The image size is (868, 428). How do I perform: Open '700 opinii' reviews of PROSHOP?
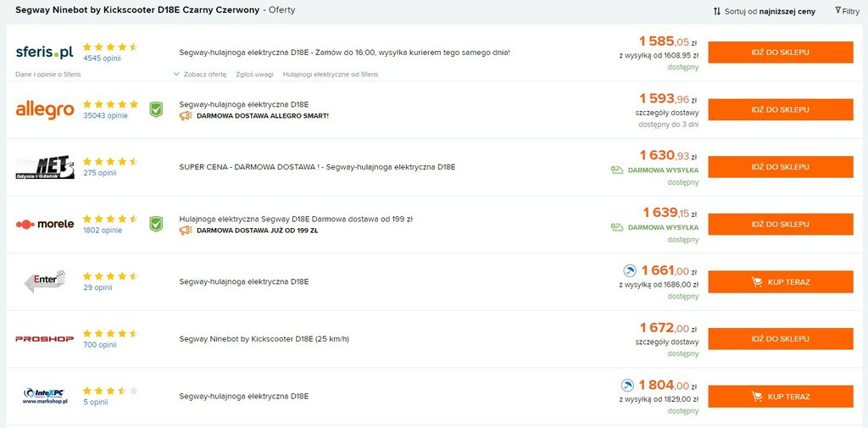coord(100,345)
